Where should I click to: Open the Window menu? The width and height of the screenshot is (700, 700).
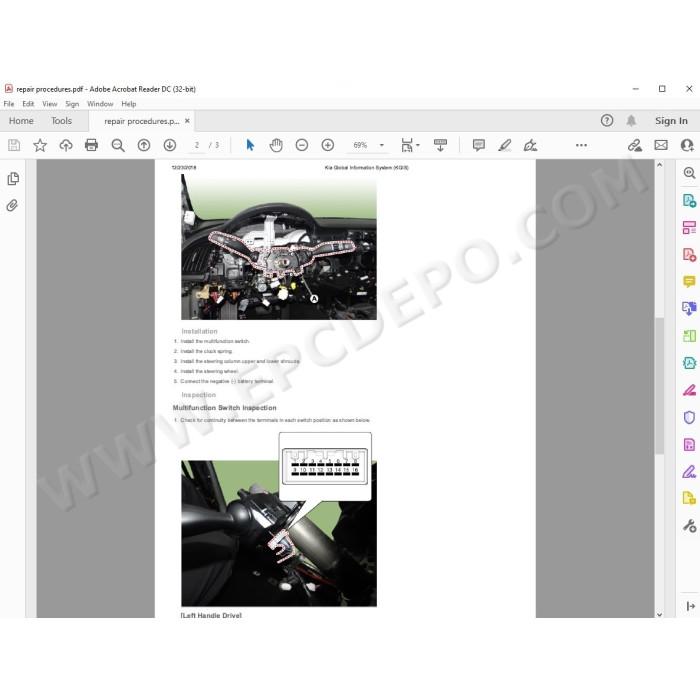(x=100, y=104)
